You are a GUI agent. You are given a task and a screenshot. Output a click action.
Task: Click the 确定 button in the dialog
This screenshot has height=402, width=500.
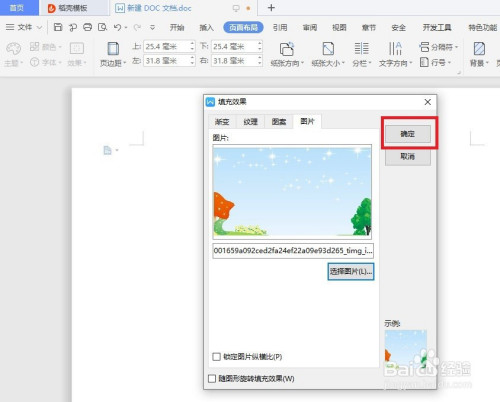408,134
